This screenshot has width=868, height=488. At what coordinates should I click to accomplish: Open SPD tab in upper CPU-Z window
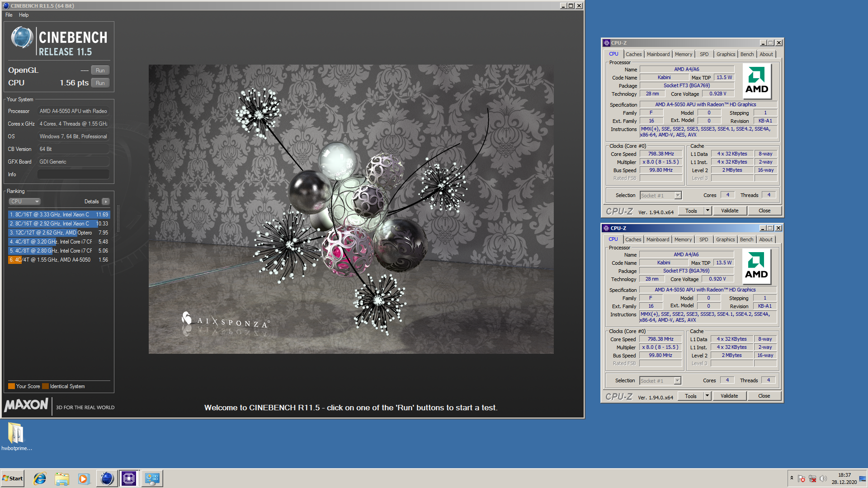coord(704,54)
